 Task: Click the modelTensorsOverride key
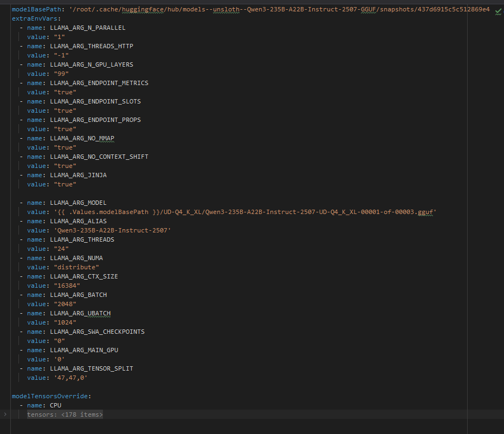click(50, 397)
